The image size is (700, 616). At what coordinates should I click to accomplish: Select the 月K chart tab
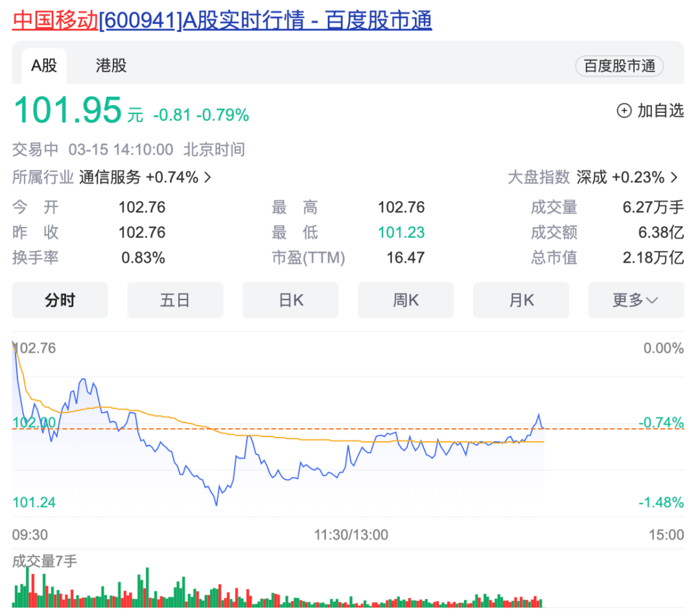coord(521,300)
